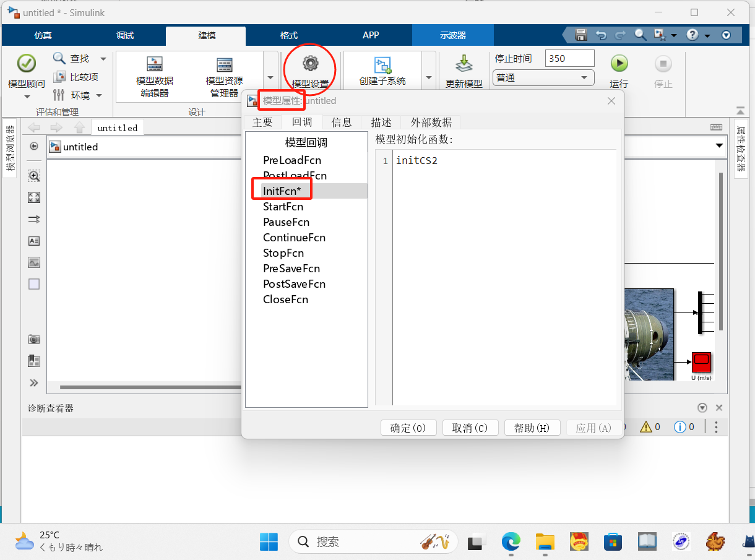Image resolution: width=755 pixels, height=560 pixels.
Task: Open the 属性检查器 side panel tab
Action: [741, 149]
